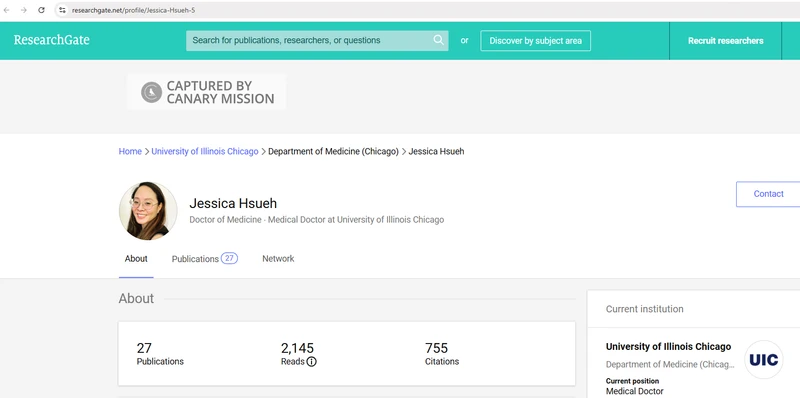This screenshot has width=800, height=398.
Task: Click Jessica Hsueh breadcrumb text
Action: [436, 152]
